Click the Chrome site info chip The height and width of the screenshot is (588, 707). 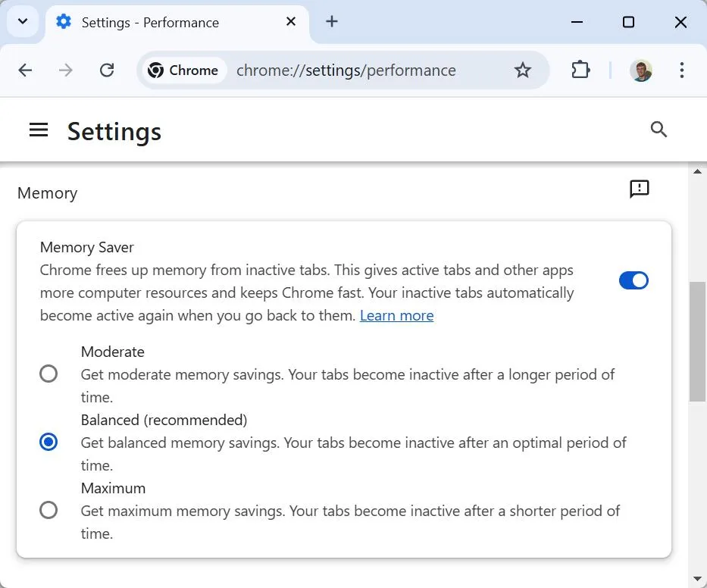pyautogui.click(x=184, y=70)
